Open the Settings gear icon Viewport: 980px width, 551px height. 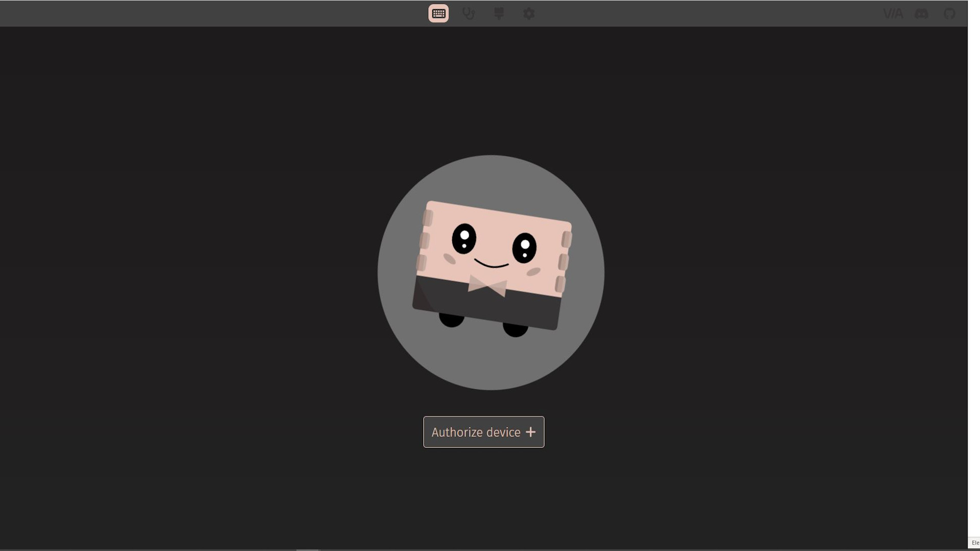click(529, 13)
